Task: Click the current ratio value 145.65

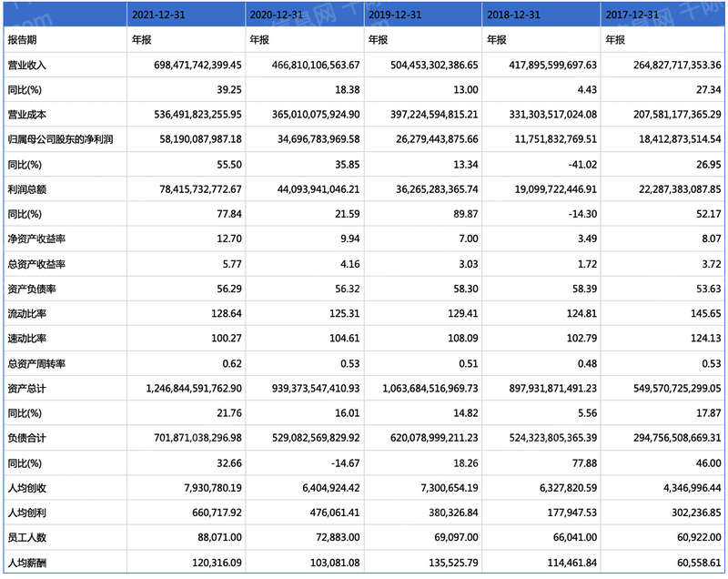Action: pos(706,314)
